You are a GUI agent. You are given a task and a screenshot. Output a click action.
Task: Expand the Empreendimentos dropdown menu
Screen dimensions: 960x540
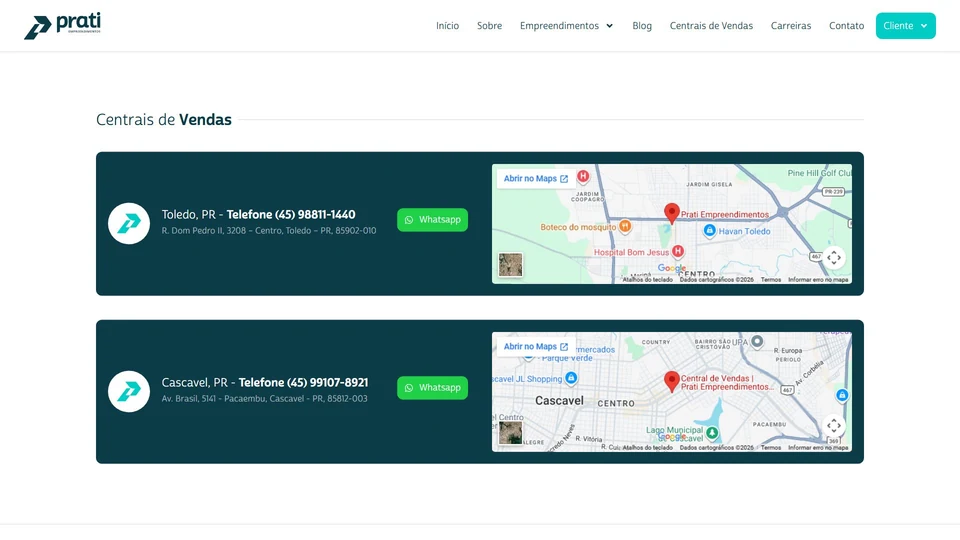[566, 26]
